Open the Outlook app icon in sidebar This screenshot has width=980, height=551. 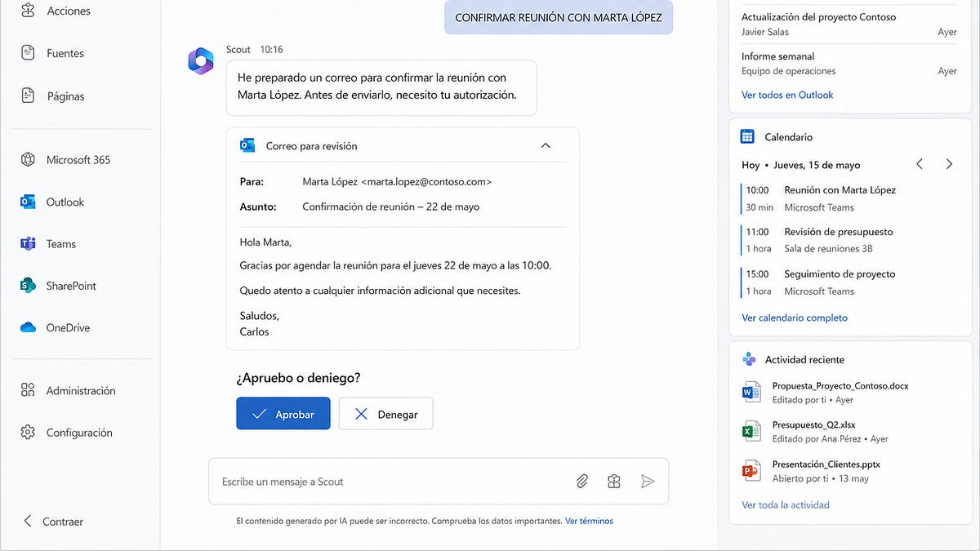[29, 202]
